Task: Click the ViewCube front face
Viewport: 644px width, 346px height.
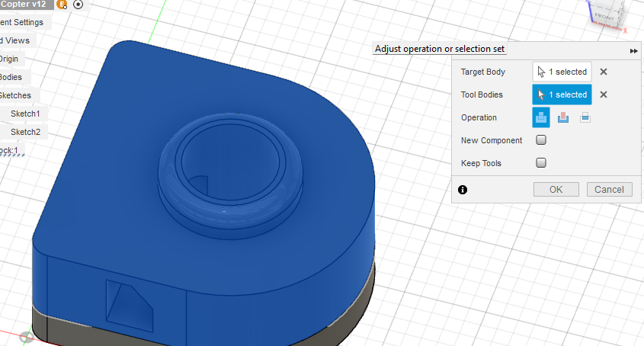Action: coord(604,17)
